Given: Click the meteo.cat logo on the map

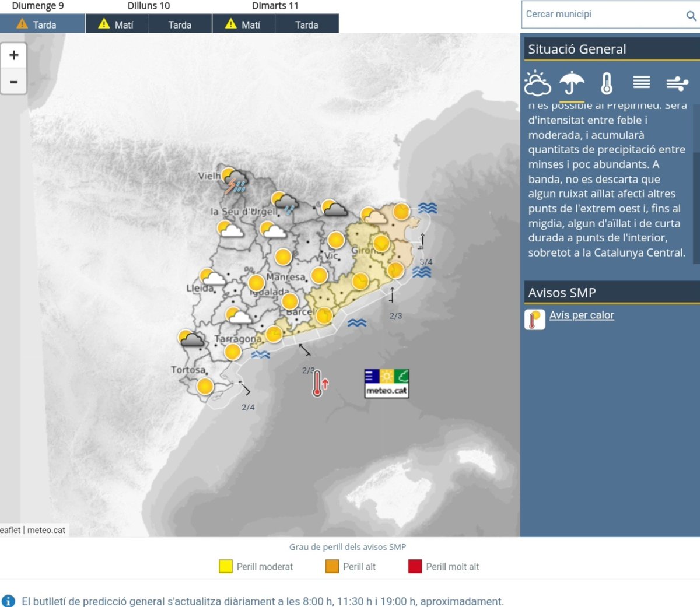Looking at the screenshot, I should pos(387,383).
